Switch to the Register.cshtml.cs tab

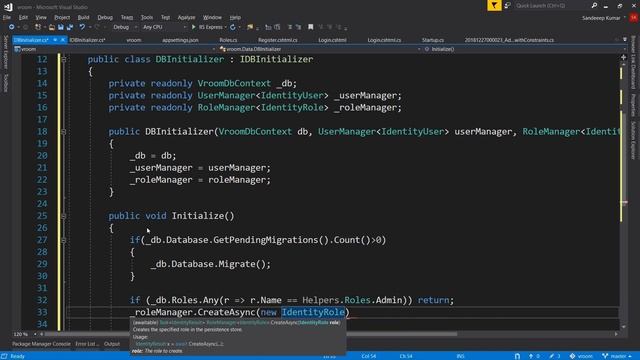tap(278, 40)
